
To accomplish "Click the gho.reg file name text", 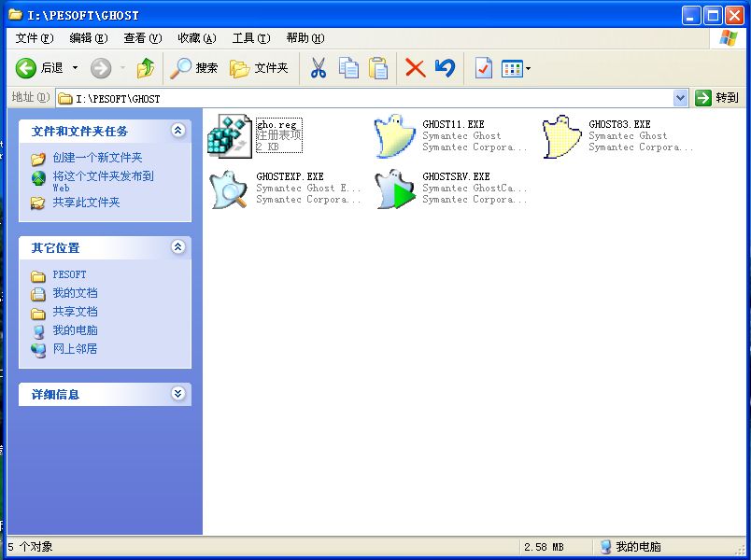I will coord(276,124).
